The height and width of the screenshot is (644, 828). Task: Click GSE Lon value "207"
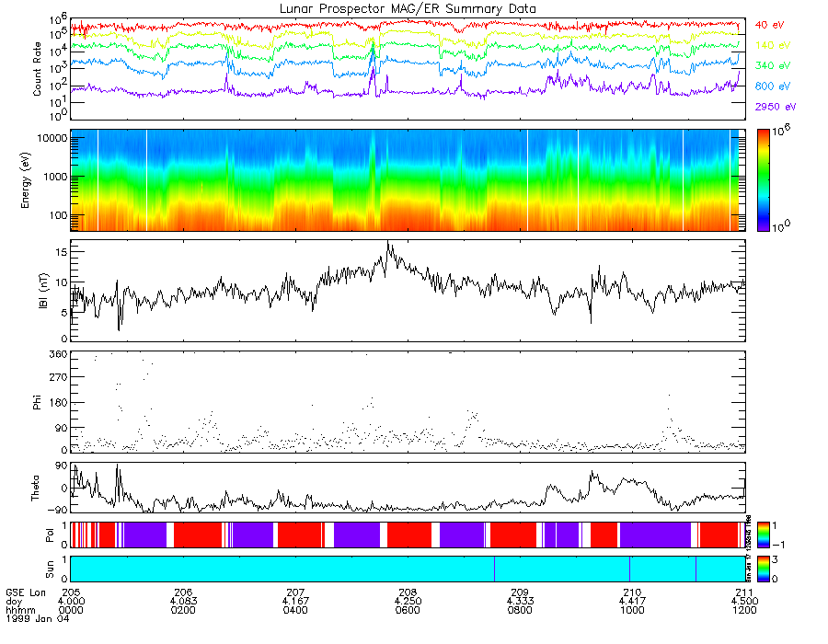pyautogui.click(x=295, y=592)
